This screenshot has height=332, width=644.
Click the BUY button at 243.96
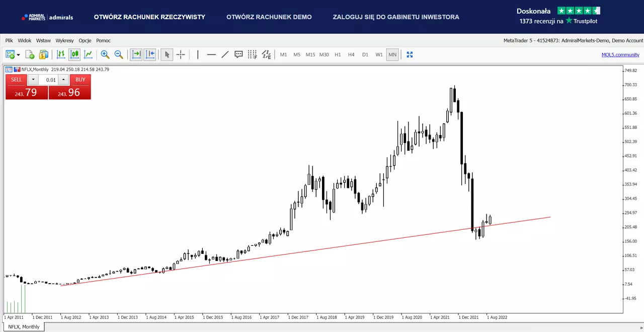coord(80,80)
